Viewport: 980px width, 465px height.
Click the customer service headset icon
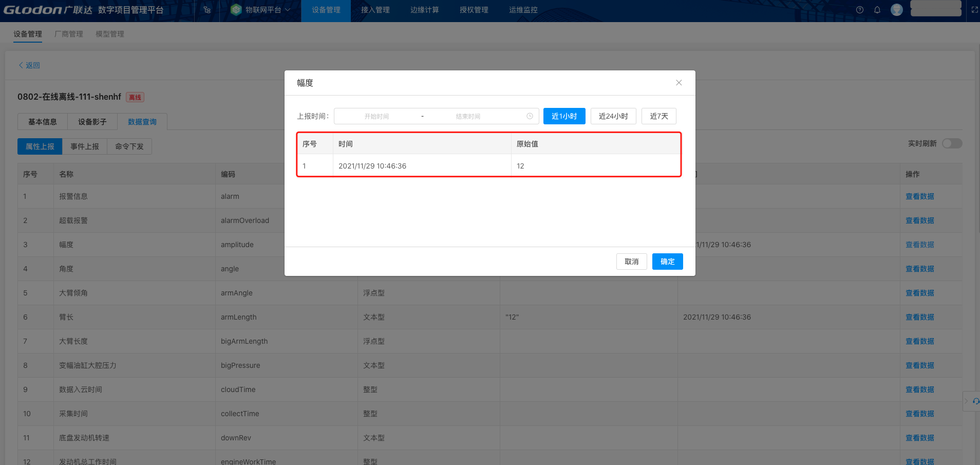click(975, 401)
